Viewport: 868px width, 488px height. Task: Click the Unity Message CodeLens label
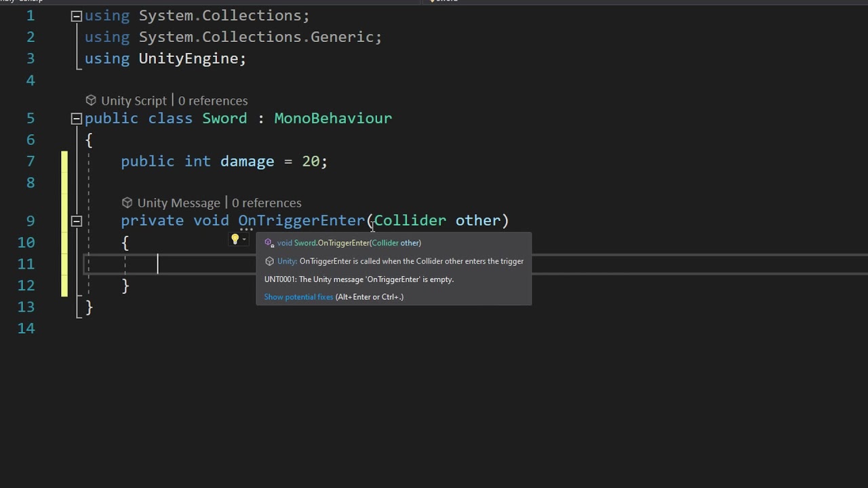tap(178, 203)
